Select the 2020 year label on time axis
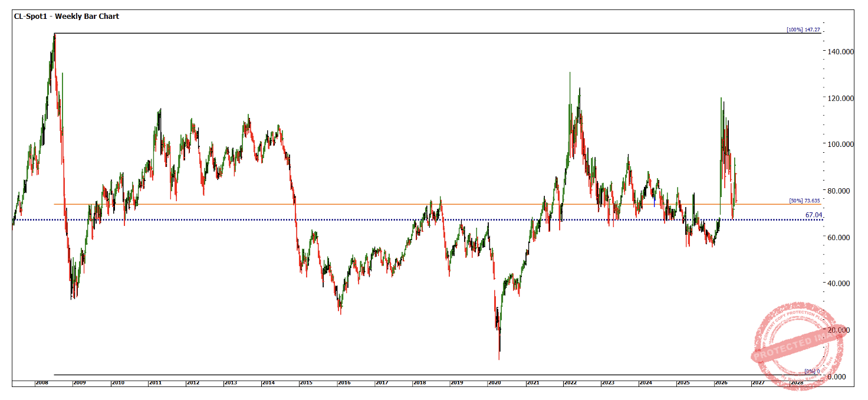 495,383
